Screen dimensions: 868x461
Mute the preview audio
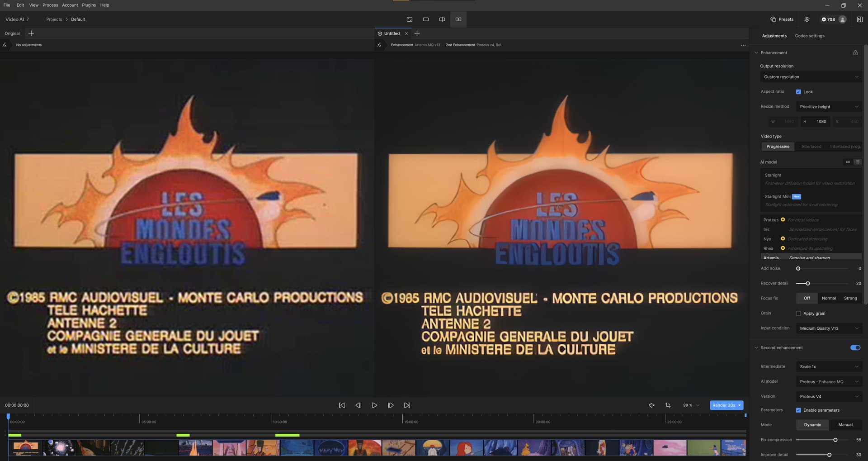coord(651,405)
